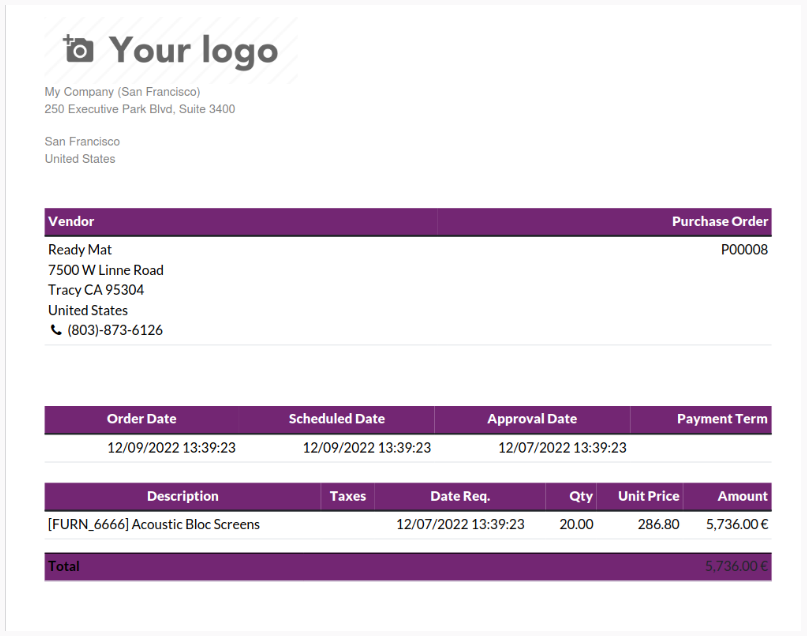This screenshot has height=636, width=807.
Task: Click the camera icon in the logo
Action: 78,49
